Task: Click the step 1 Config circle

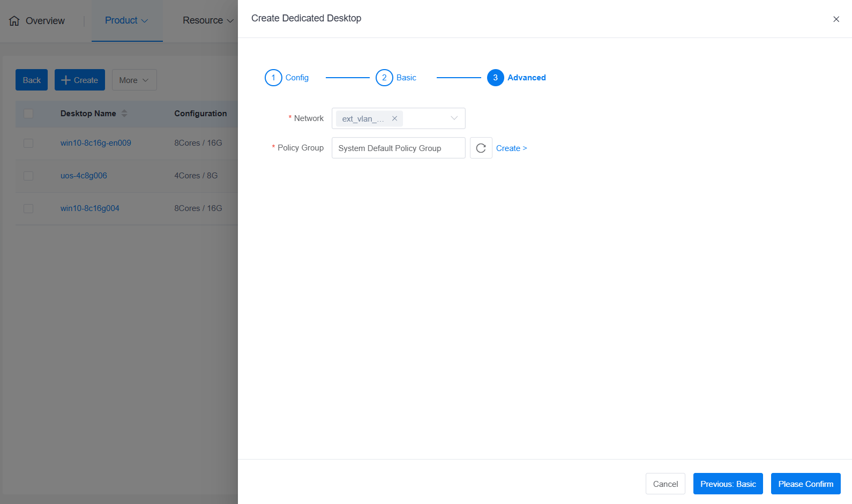Action: tap(273, 78)
